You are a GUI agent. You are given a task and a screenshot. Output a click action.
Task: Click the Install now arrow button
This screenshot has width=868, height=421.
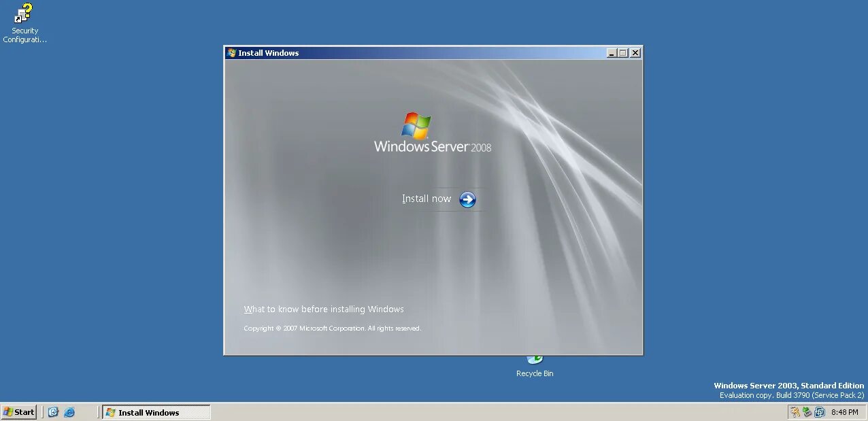point(467,199)
